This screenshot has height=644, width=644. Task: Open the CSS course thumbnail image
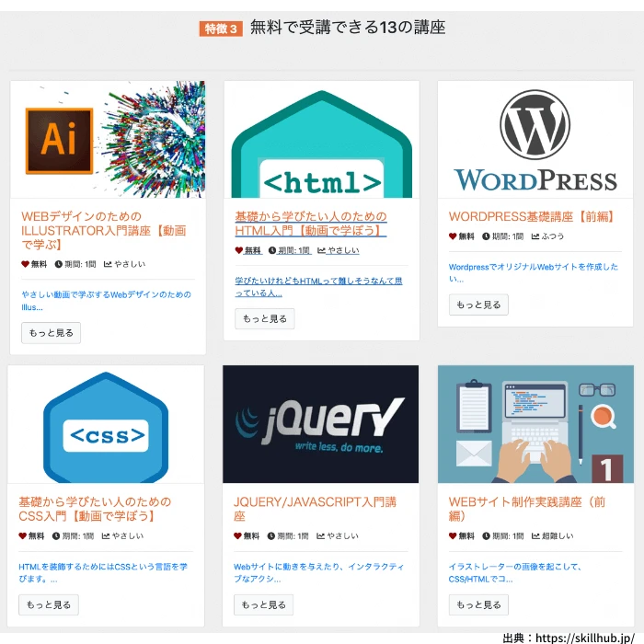[106, 424]
